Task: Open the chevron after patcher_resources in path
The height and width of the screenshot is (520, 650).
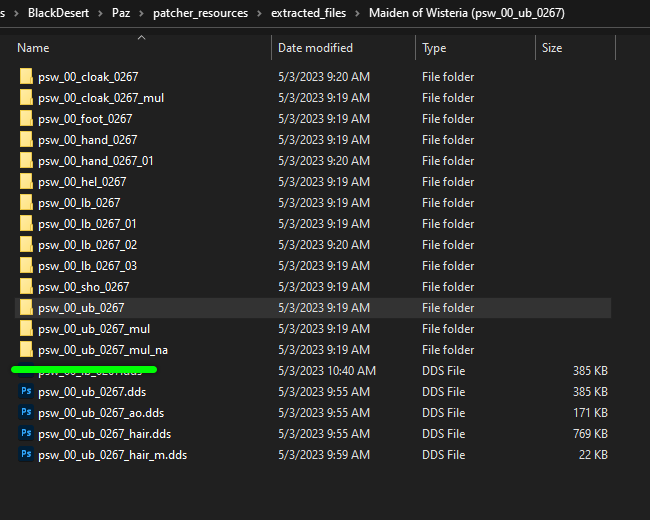Action: (258, 13)
